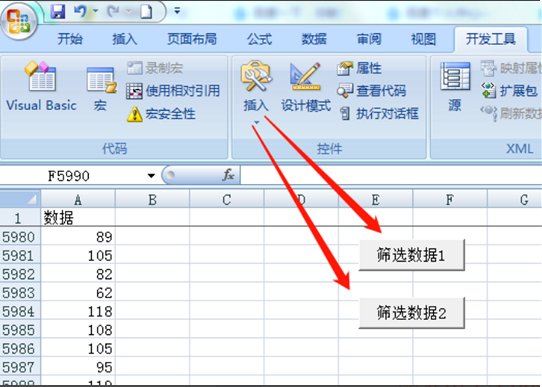Click 扩展包 expansion packs
The width and height of the screenshot is (542, 387).
510,91
